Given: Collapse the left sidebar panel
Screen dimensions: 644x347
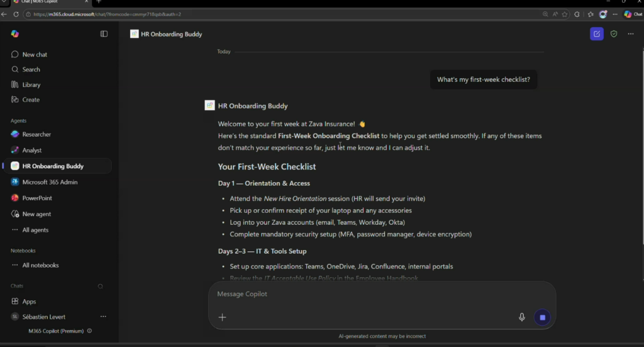Looking at the screenshot, I should click(104, 34).
